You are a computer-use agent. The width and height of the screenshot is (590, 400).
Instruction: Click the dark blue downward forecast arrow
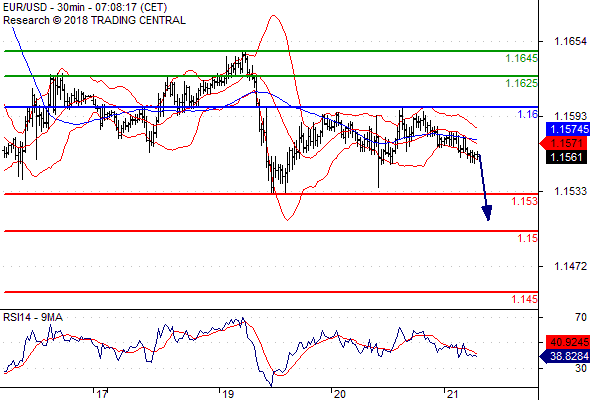tap(485, 187)
